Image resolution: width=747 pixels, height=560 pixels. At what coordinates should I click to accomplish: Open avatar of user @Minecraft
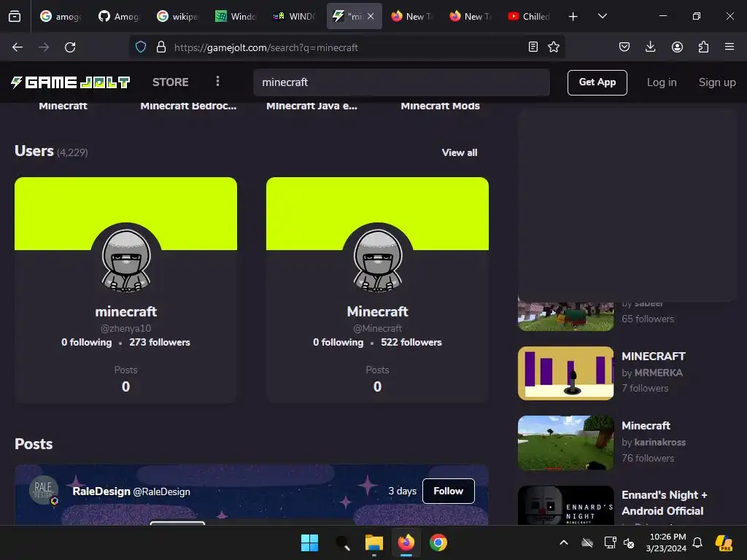coord(378,259)
